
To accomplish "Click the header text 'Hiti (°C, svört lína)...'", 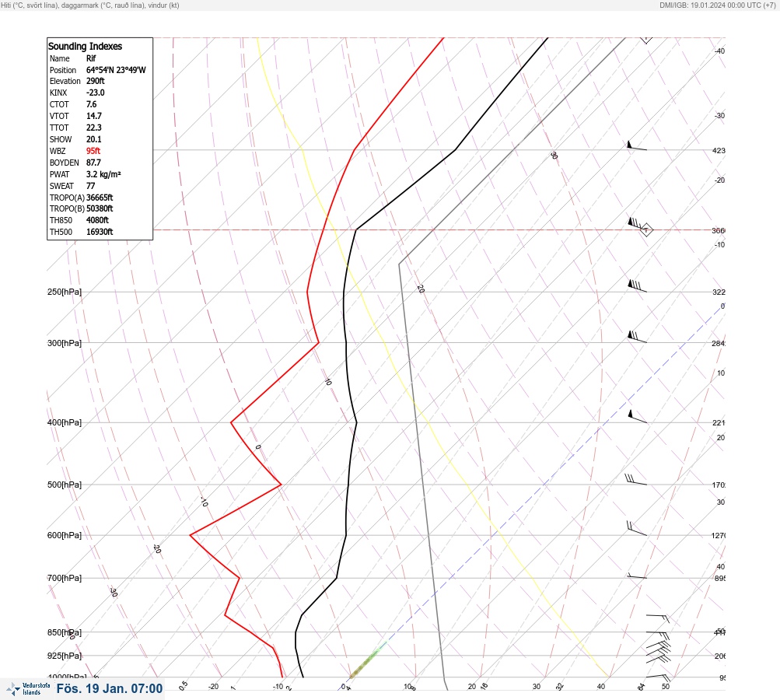I will pos(90,5).
